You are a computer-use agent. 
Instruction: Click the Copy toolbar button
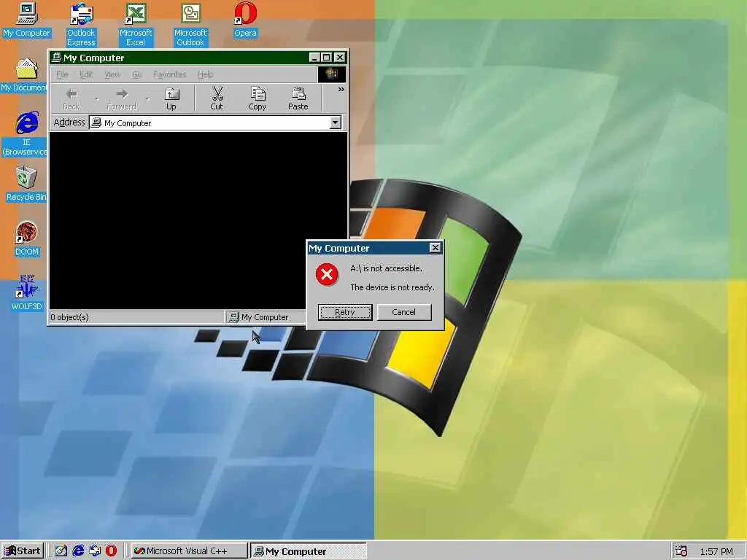click(258, 99)
